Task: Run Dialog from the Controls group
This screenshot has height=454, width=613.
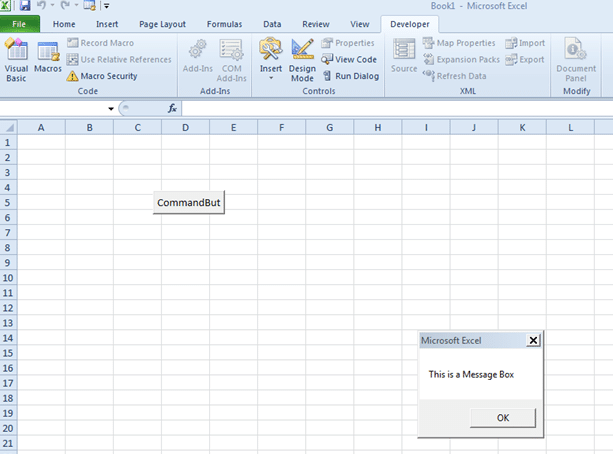Action: 351,76
